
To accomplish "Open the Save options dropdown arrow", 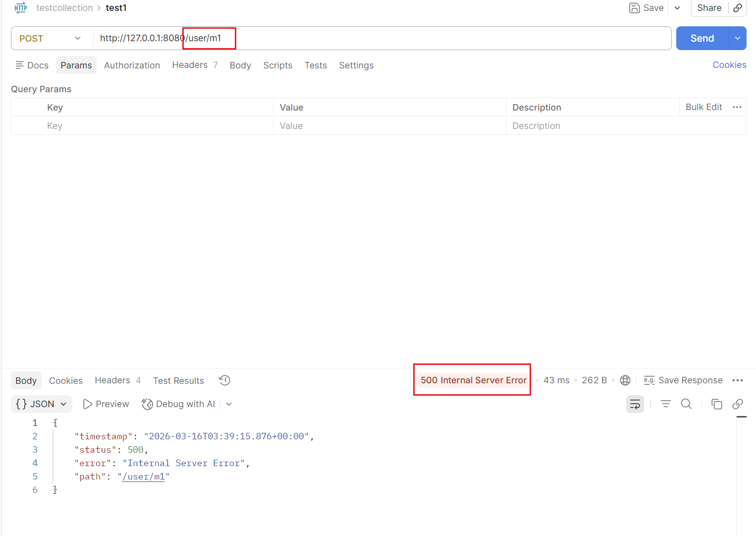I will tap(677, 8).
